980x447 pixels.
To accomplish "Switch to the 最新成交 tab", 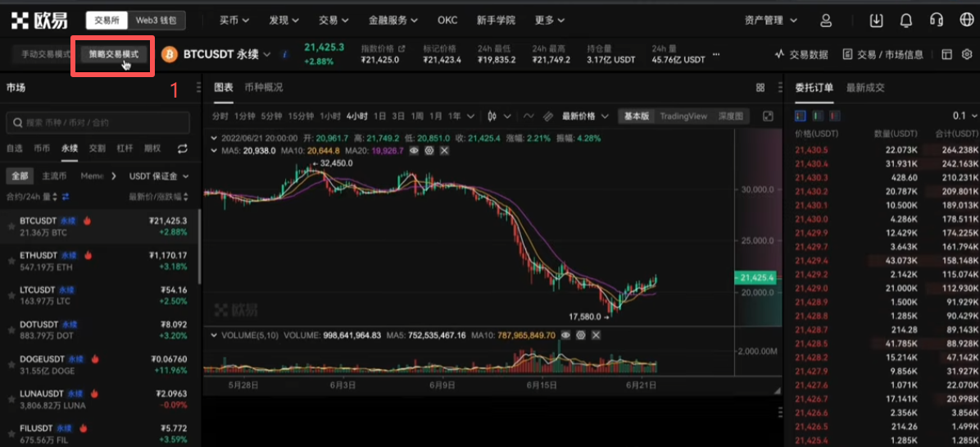I will [865, 88].
